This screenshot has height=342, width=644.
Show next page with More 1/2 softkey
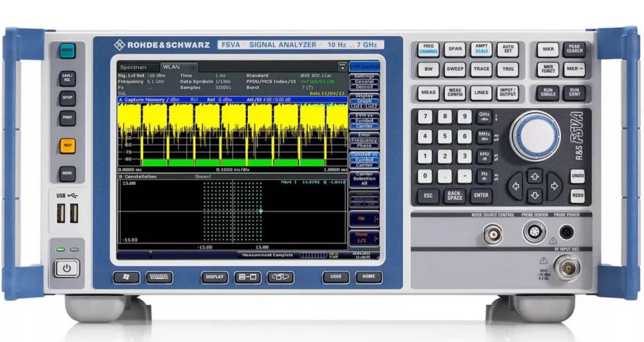point(365,238)
